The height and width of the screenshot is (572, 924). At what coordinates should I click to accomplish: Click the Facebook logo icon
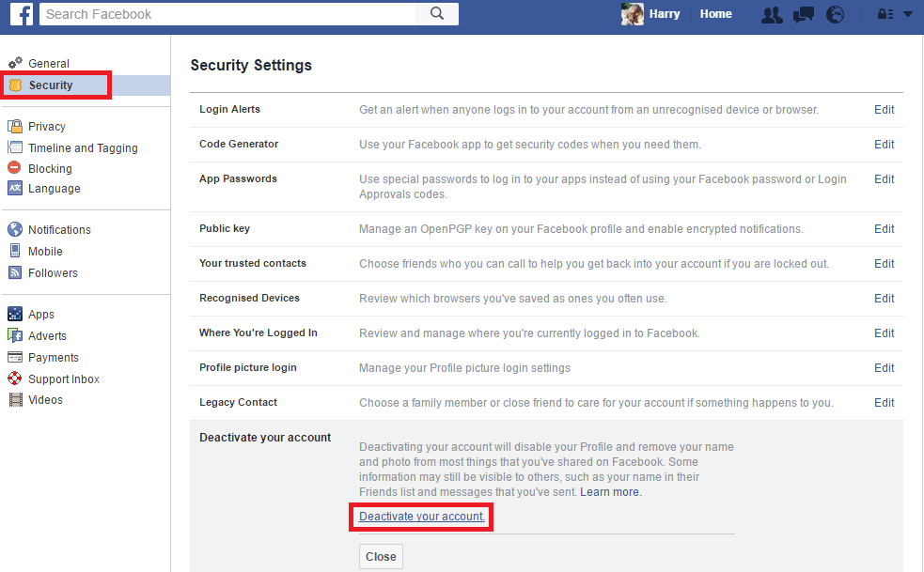(x=21, y=14)
